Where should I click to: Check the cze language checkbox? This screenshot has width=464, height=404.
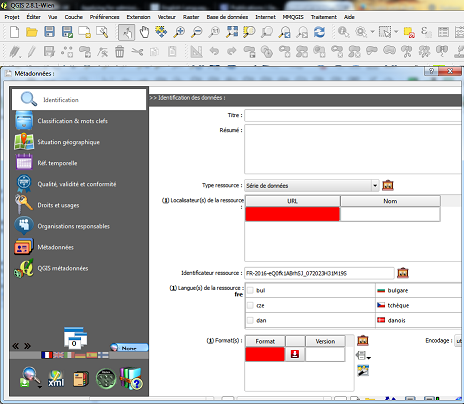tap(250, 305)
